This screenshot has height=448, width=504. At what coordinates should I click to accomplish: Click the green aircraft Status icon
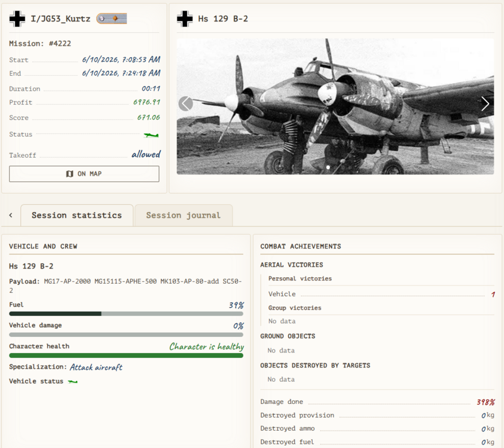[151, 135]
